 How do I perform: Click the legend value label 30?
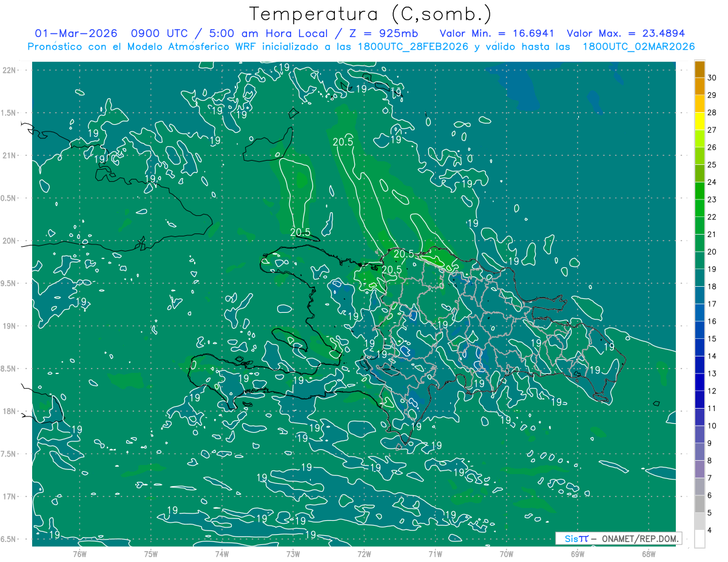pyautogui.click(x=712, y=78)
